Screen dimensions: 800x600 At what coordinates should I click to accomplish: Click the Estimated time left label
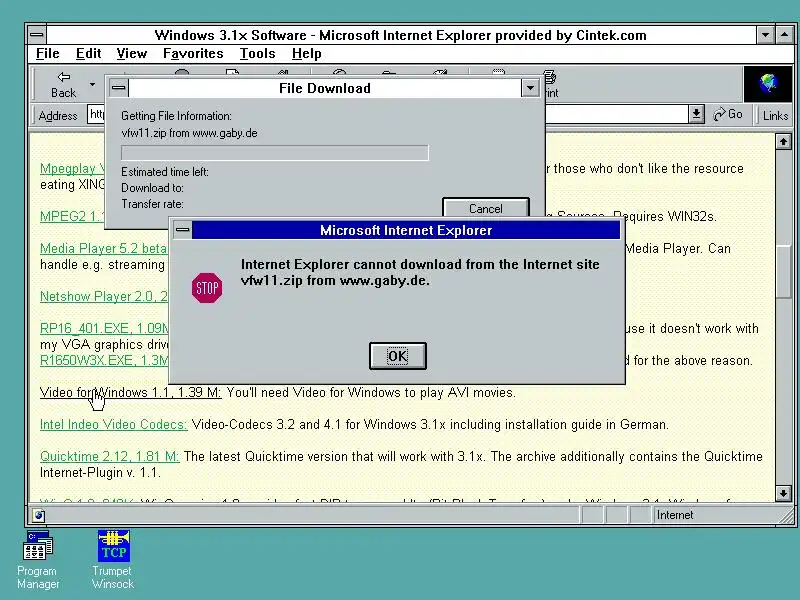point(165,172)
